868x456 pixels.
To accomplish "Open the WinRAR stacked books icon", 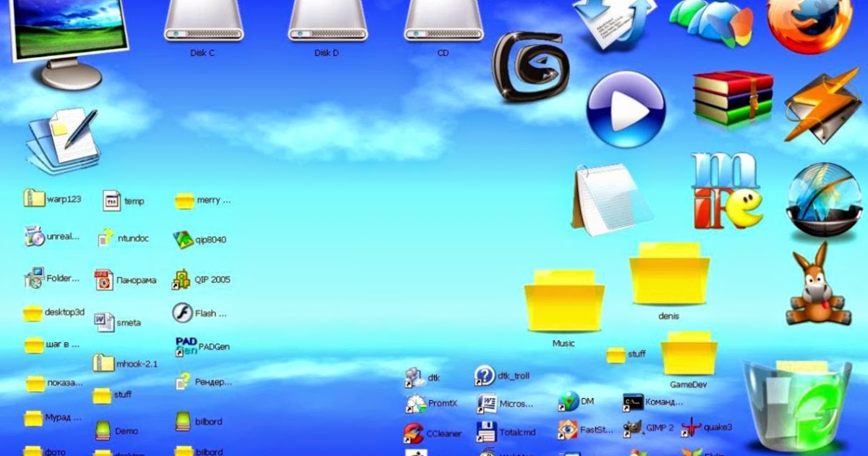I will pyautogui.click(x=733, y=98).
